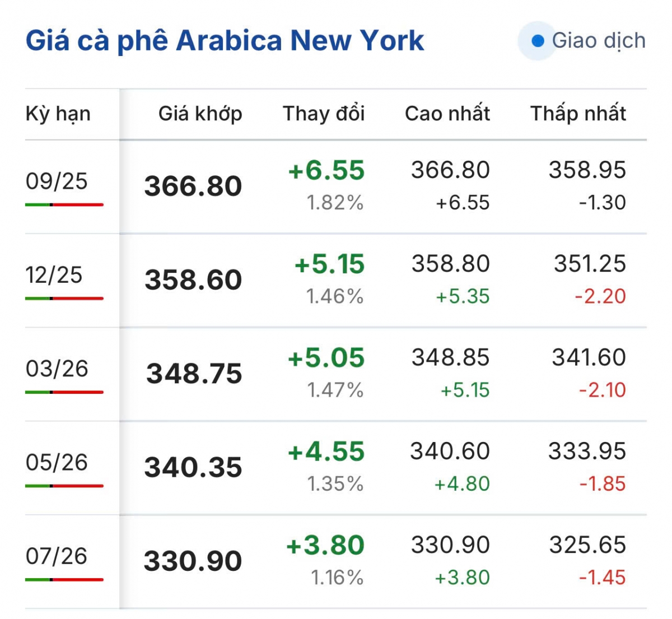This screenshot has width=672, height=619.
Task: Click the 358.60 matched price
Action: point(193,280)
